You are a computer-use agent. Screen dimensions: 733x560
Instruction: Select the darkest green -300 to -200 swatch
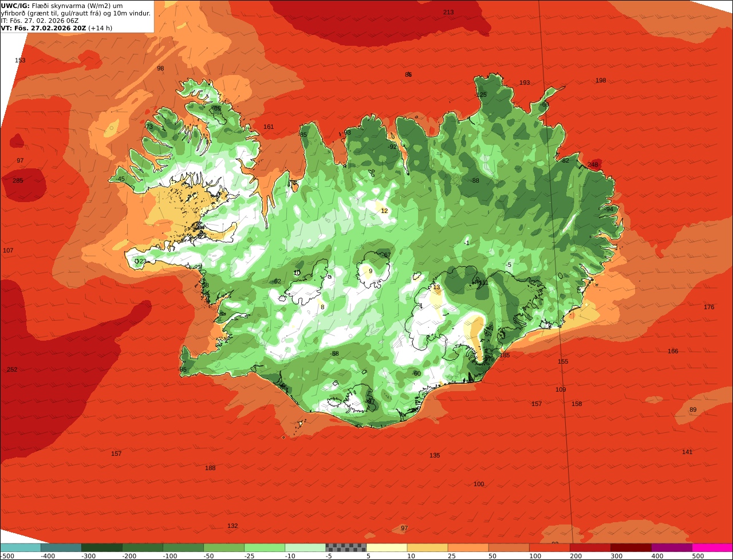coord(102,547)
